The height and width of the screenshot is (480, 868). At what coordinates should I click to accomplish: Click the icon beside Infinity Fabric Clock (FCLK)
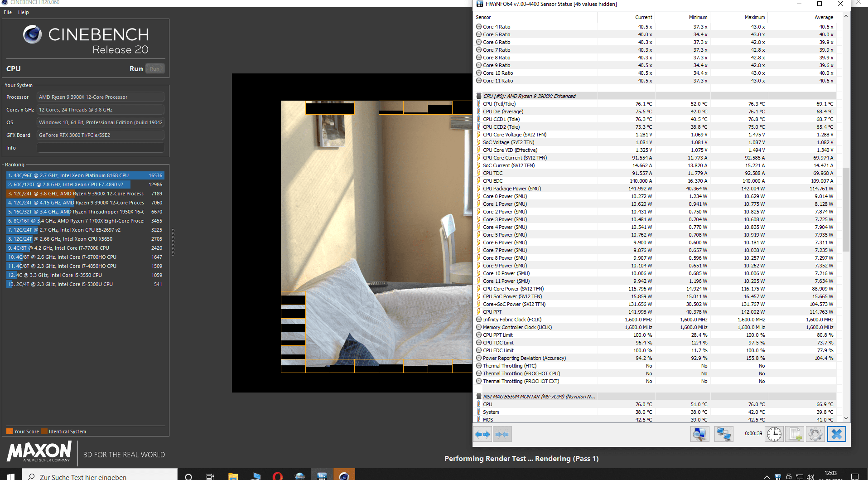click(x=478, y=320)
